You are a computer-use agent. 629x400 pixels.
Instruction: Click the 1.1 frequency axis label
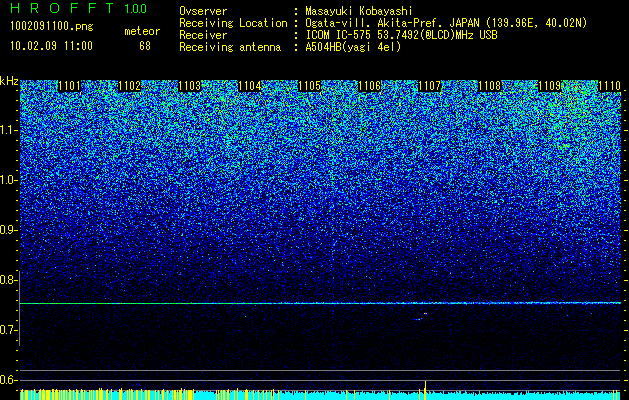(9, 130)
